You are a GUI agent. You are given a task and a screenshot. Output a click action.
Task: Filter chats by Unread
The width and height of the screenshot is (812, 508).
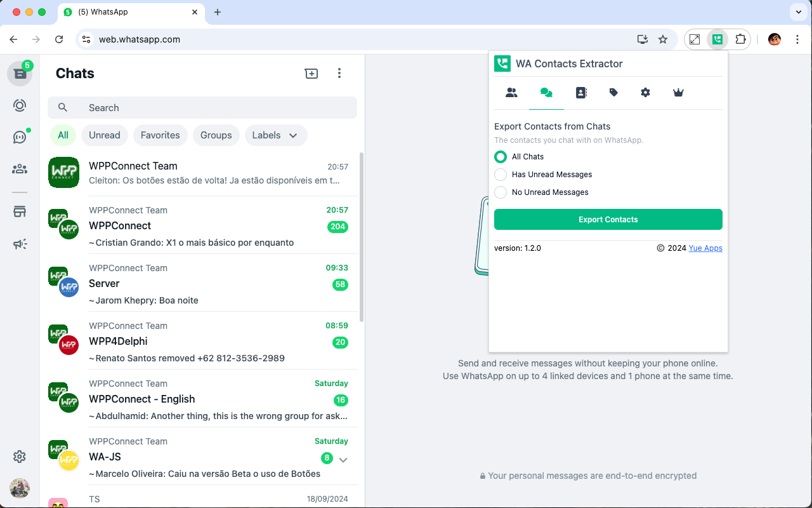pyautogui.click(x=105, y=135)
